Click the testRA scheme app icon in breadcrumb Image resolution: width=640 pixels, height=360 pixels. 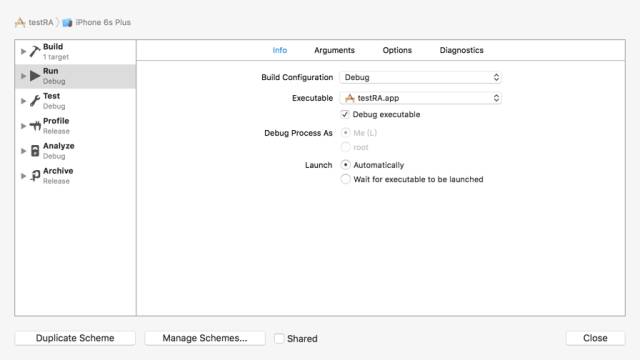click(20, 22)
